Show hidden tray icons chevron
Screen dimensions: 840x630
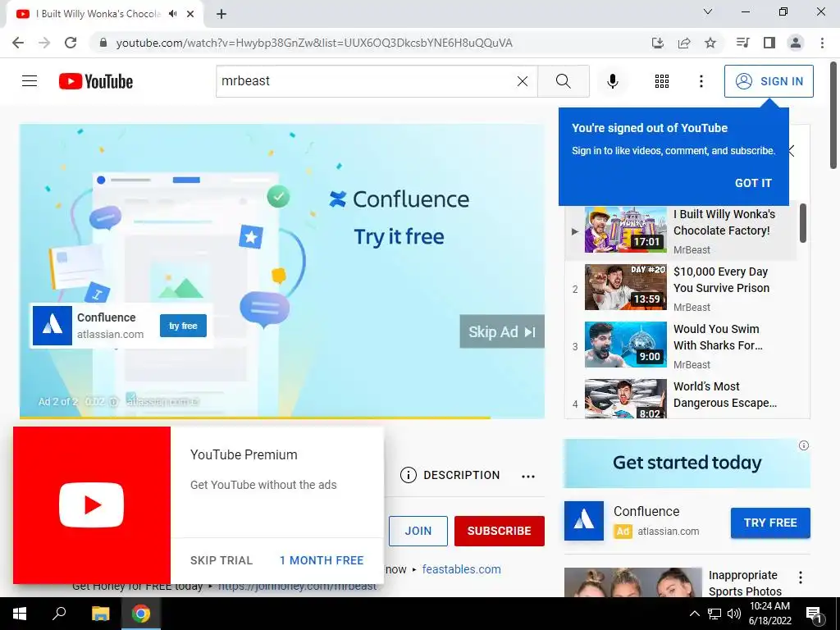(x=694, y=614)
